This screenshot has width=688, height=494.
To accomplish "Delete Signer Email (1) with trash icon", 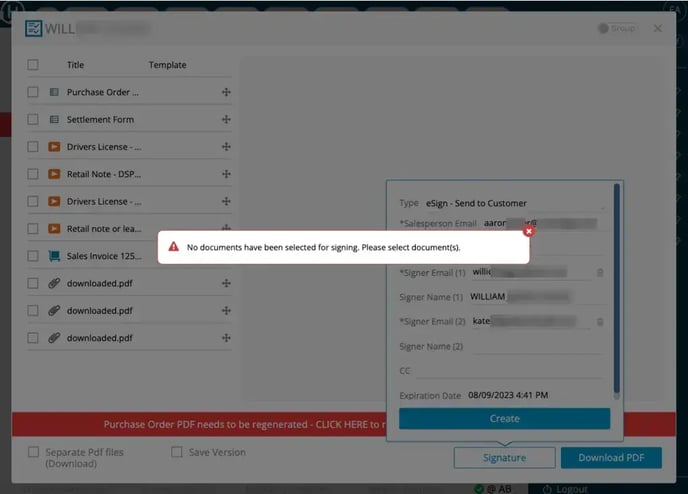I will [x=600, y=272].
